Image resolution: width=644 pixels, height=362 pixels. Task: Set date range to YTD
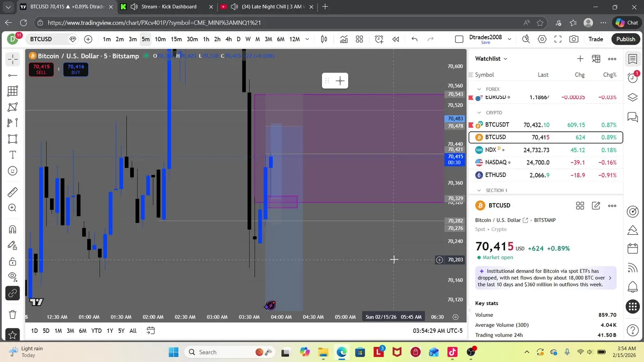pos(96,331)
